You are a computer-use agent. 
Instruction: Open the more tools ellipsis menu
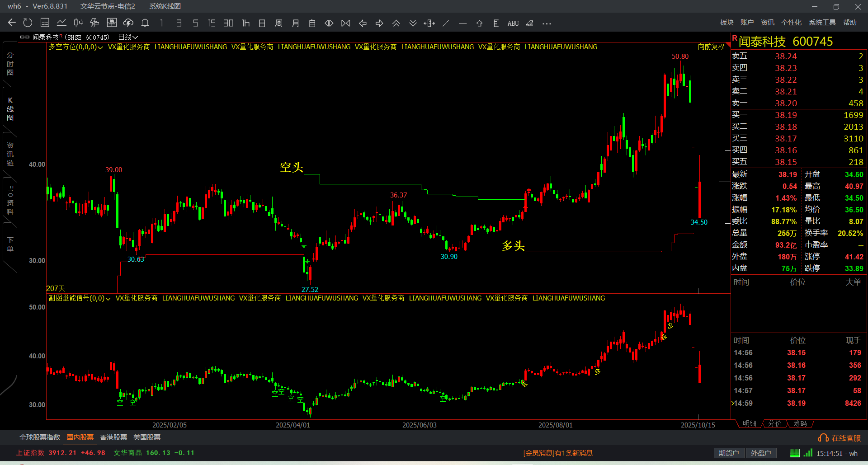547,23
